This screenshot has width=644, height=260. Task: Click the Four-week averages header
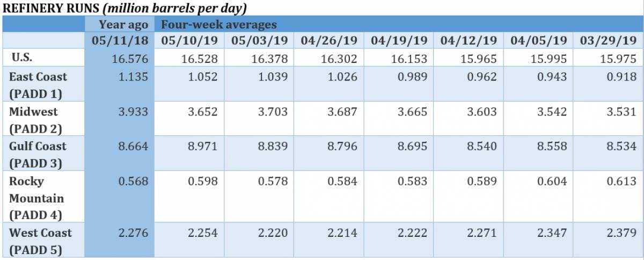tap(219, 24)
